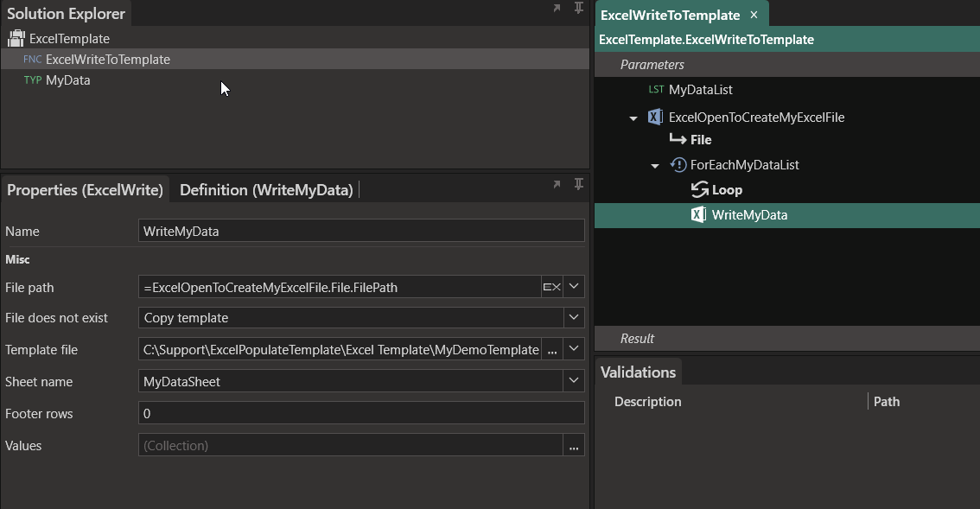
Task: Click the Excel icon beside ExcelOpenToCreateMyExcelFile
Action: click(655, 118)
